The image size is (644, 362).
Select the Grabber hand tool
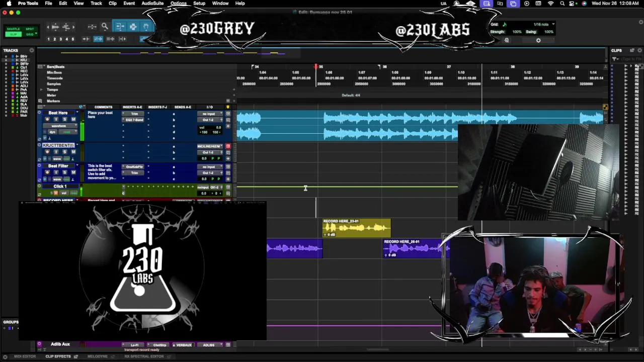coord(146,26)
